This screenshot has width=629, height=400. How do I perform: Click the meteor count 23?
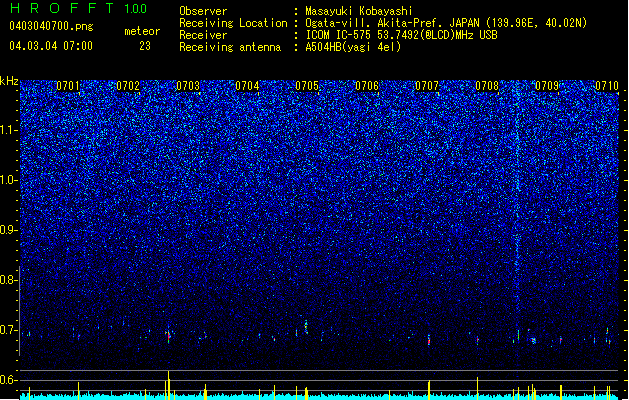[x=145, y=46]
